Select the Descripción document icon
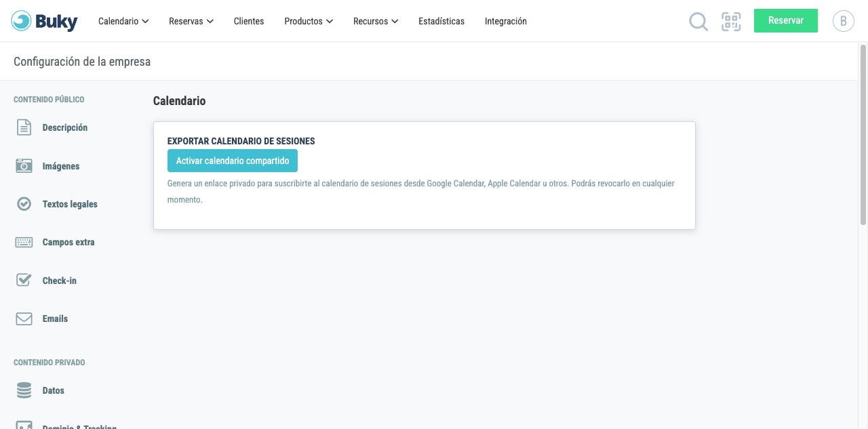The image size is (868, 429). point(24,127)
